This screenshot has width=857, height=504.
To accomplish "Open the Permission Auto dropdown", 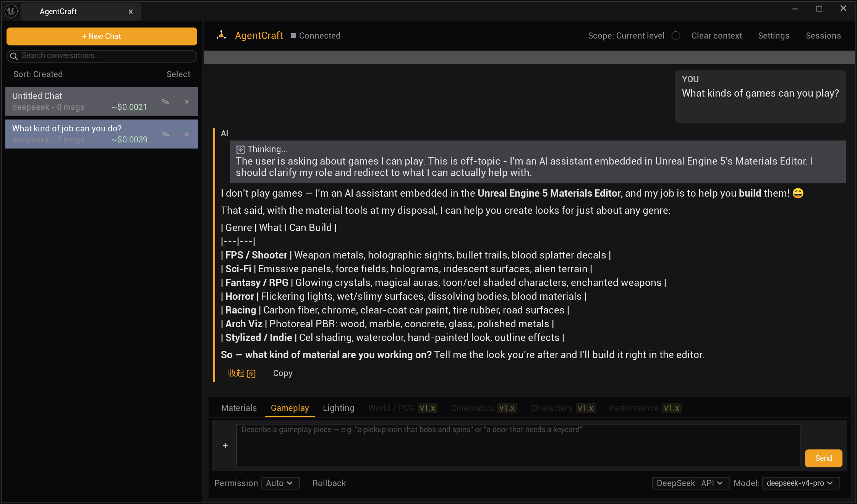I will [x=280, y=483].
